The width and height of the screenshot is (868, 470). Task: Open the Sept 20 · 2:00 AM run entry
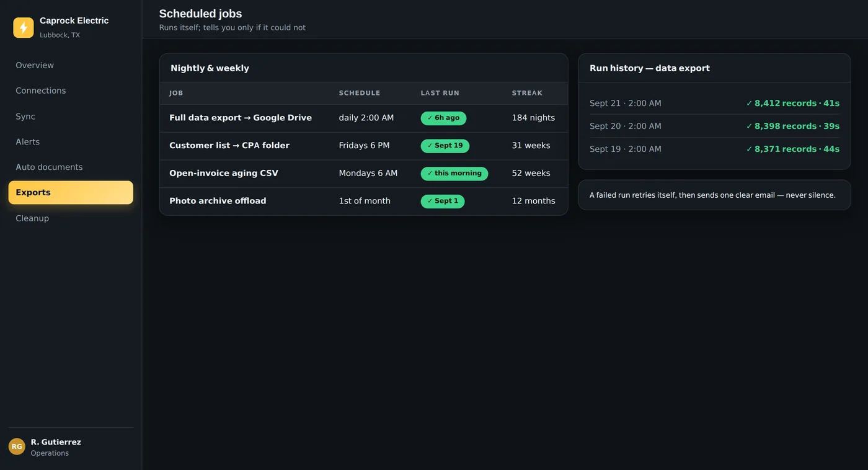coord(714,126)
